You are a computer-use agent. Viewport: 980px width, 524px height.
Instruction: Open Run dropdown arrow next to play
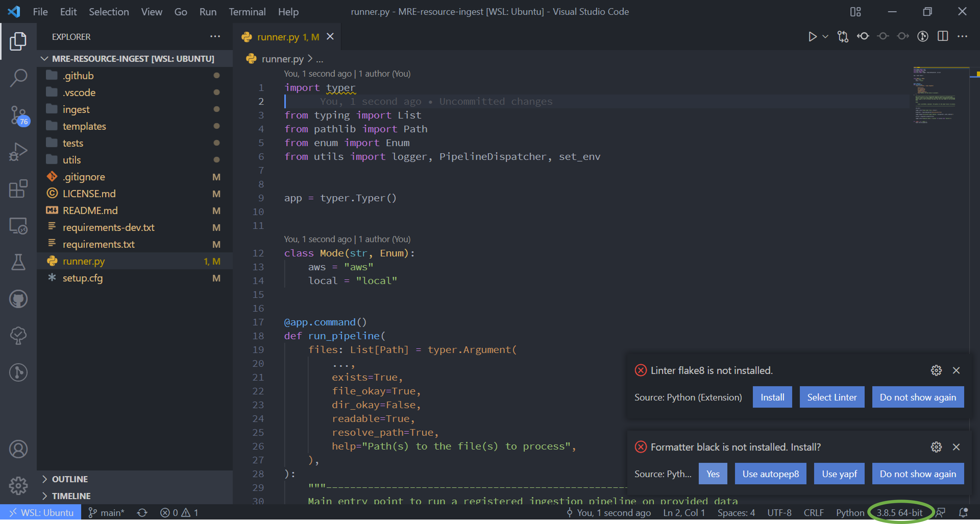[x=825, y=37]
